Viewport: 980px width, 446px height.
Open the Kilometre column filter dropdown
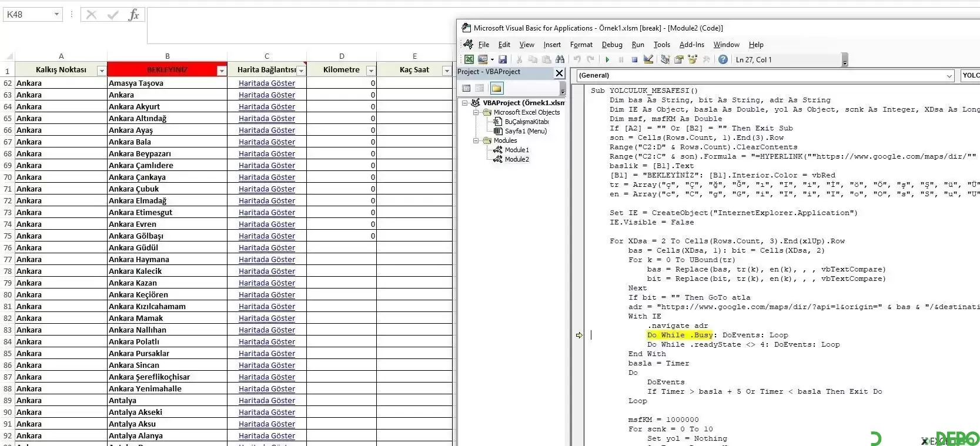coord(370,71)
